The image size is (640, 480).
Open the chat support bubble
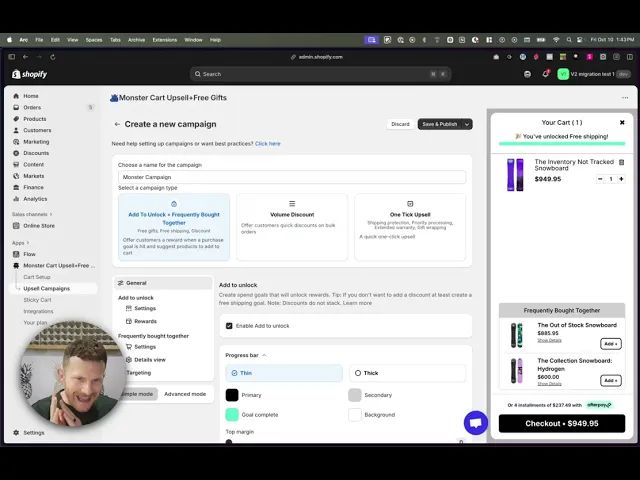pos(476,423)
